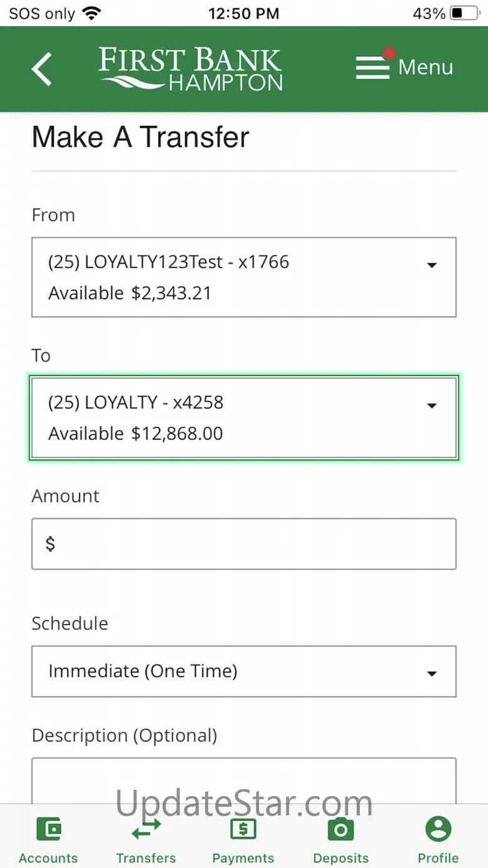Image resolution: width=488 pixels, height=868 pixels.
Task: Tap the Deposits camera icon
Action: tap(341, 829)
